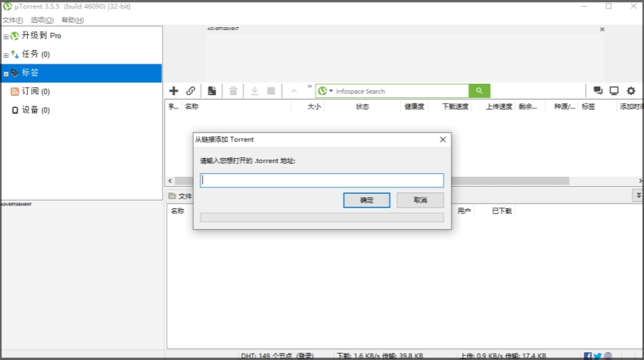Image resolution: width=644 pixels, height=360 pixels.
Task: Select 标签 item in the sidebar
Action: [30, 73]
